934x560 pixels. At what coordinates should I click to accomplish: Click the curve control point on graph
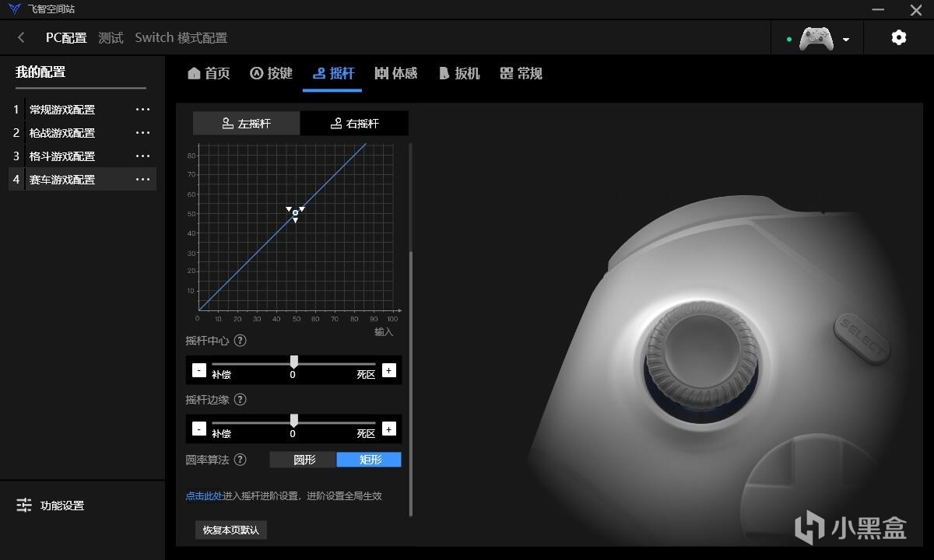coord(296,212)
